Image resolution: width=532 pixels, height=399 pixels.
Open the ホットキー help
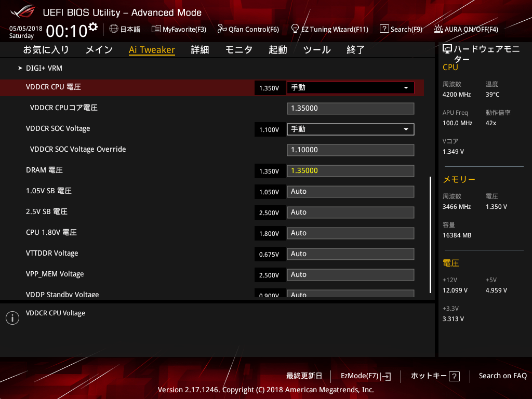click(x=435, y=376)
